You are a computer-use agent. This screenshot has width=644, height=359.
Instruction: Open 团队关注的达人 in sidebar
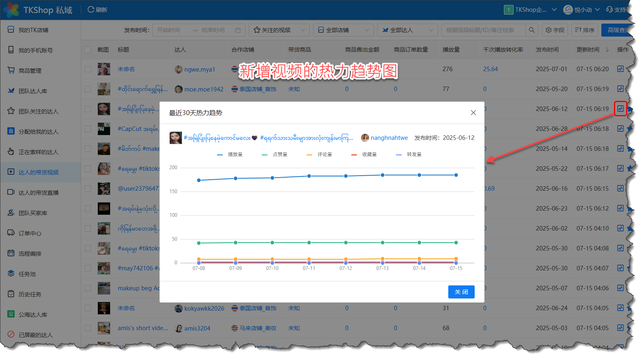coord(41,111)
